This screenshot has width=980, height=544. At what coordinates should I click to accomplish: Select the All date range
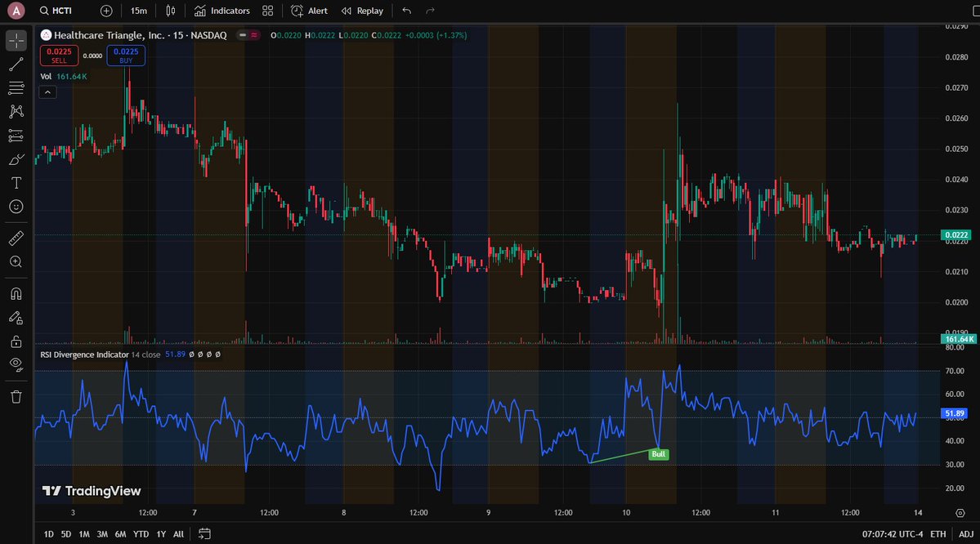pos(178,534)
